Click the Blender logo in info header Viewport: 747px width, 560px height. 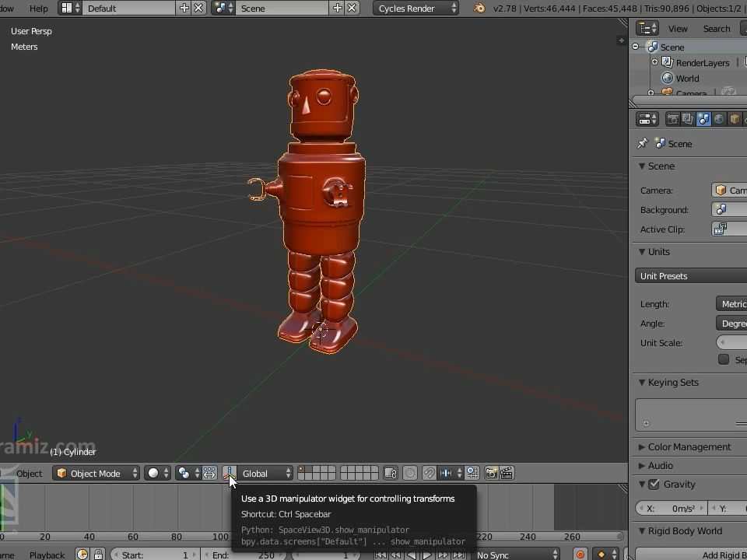pyautogui.click(x=479, y=8)
